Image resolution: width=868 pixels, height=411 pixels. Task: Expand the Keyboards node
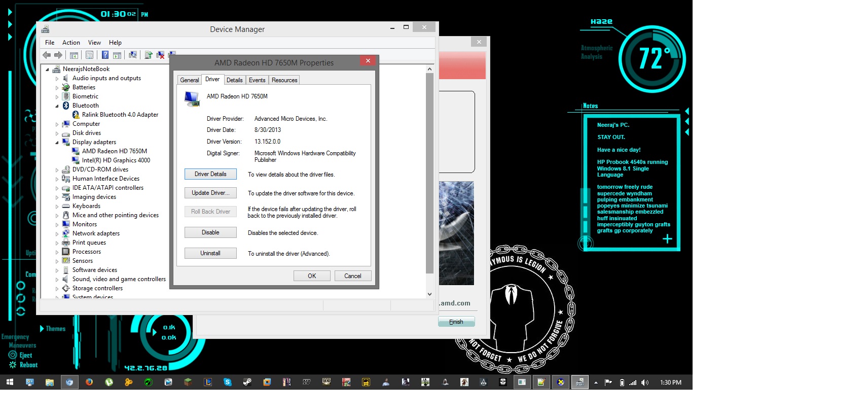[x=57, y=207]
